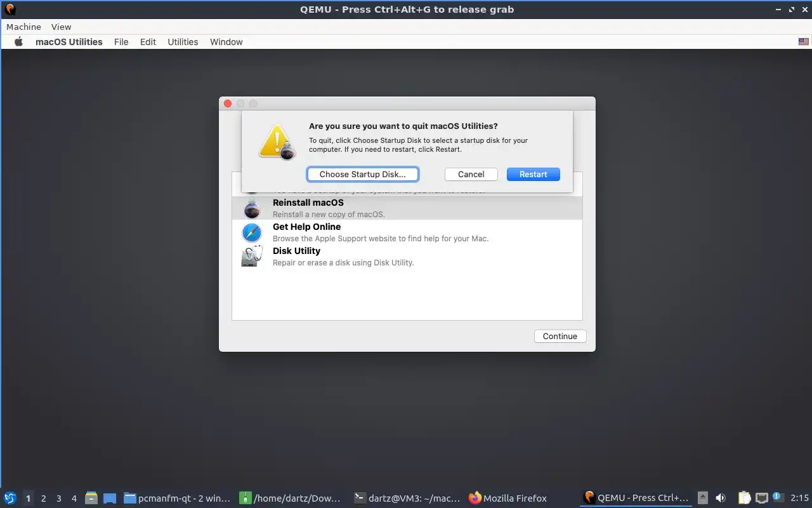Open the Window menu
This screenshot has width=812, height=508.
click(x=226, y=42)
